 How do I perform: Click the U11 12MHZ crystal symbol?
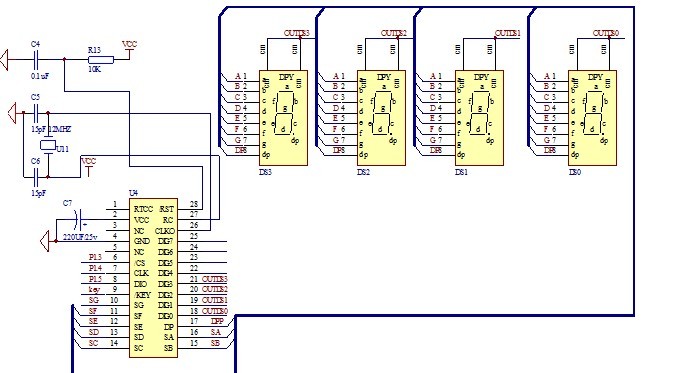click(48, 145)
